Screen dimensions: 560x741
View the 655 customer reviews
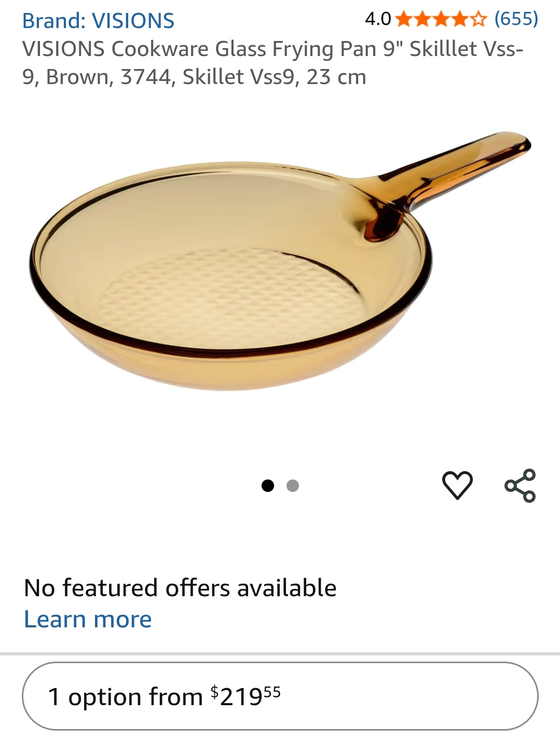pos(516,19)
